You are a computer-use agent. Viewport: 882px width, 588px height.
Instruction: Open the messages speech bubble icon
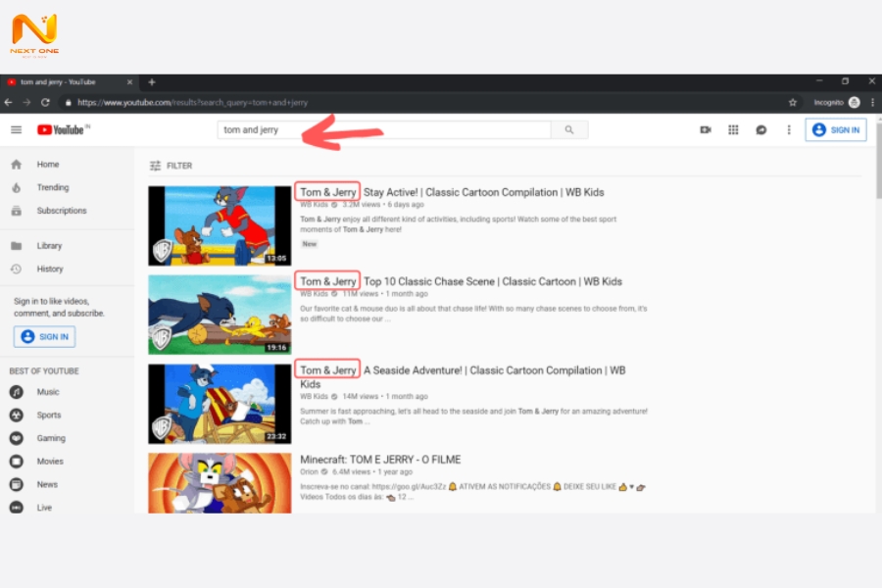[x=761, y=130]
